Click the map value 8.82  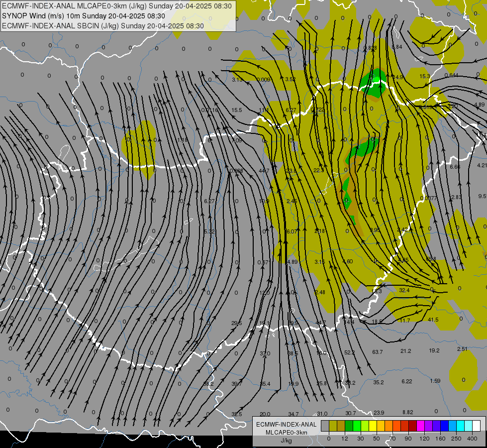pyautogui.click(x=408, y=412)
